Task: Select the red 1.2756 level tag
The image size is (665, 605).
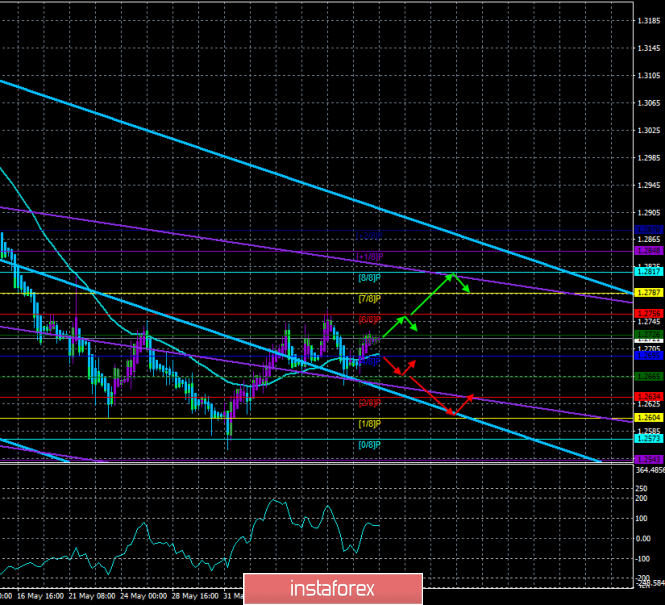Action: 648,314
